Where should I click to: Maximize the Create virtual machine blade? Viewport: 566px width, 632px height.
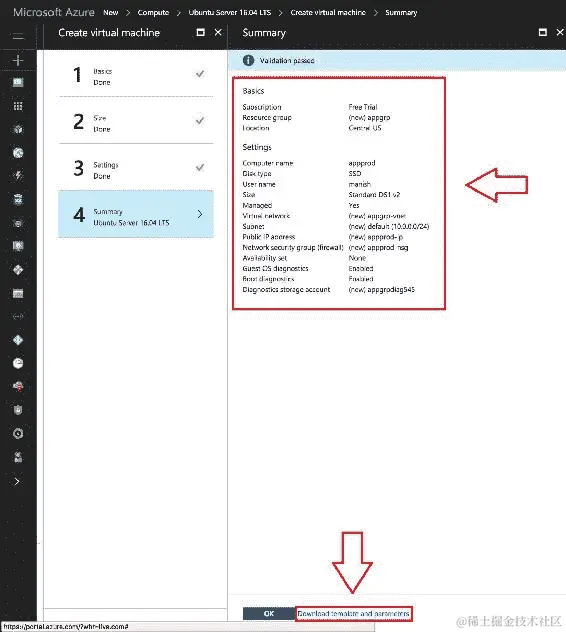tap(200, 32)
